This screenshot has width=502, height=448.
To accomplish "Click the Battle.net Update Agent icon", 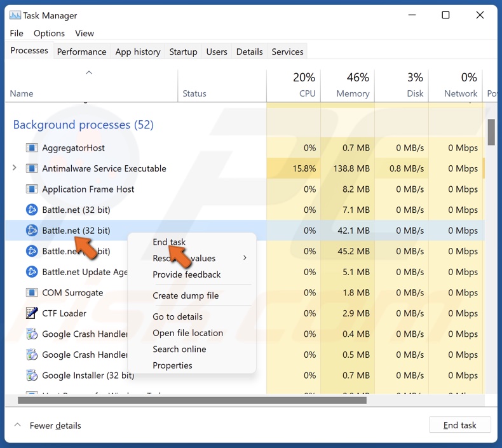I will (x=32, y=272).
